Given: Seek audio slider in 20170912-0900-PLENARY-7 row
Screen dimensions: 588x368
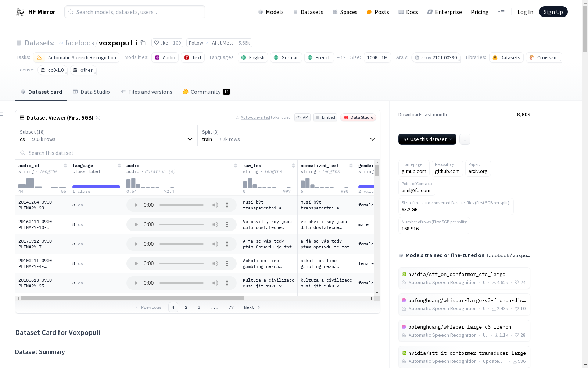Looking at the screenshot, I should 182,244.
